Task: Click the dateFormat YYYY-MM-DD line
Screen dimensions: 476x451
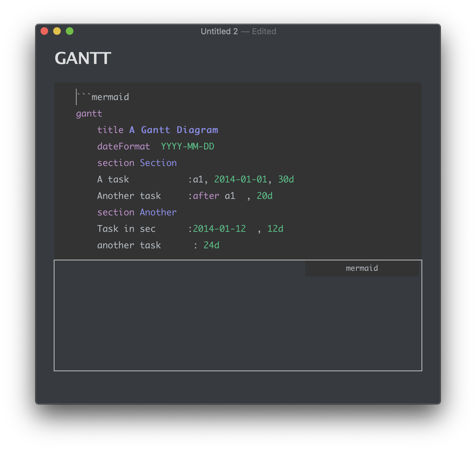Action: click(x=156, y=146)
